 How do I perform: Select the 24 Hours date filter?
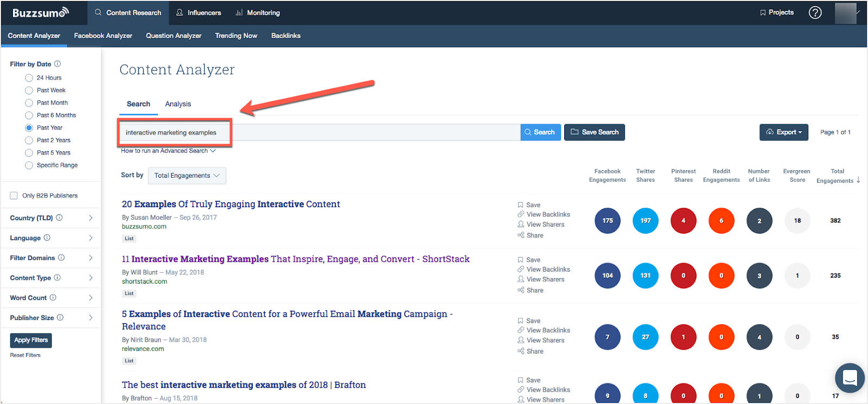(x=29, y=78)
